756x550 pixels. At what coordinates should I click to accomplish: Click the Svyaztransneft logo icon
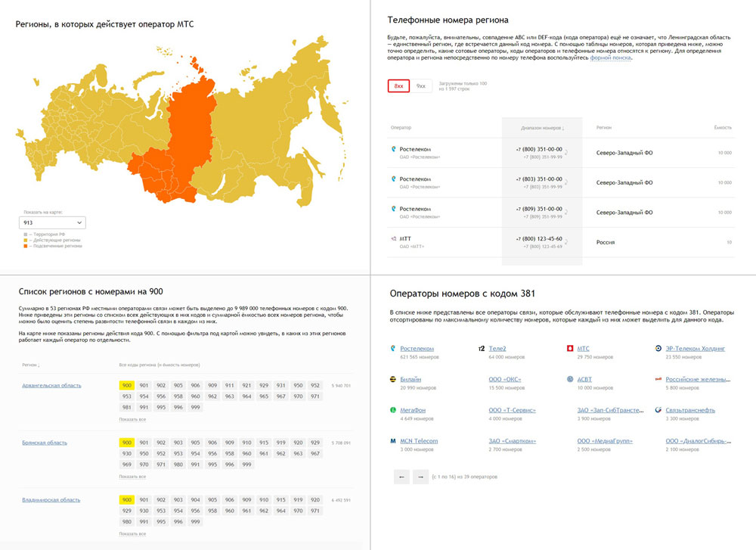coord(658,410)
